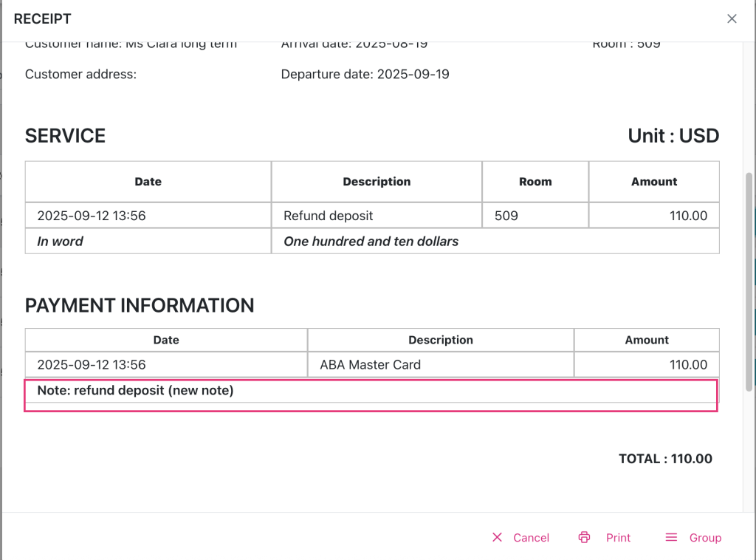The width and height of the screenshot is (756, 560).
Task: Click the Service table Amount column header
Action: click(653, 182)
